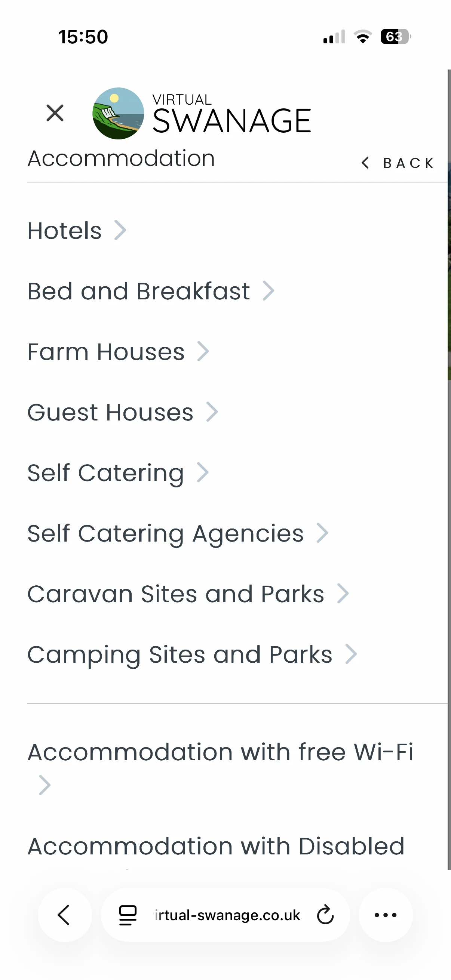
Task: Open Accommodation with Disabled link
Action: pyautogui.click(x=216, y=847)
